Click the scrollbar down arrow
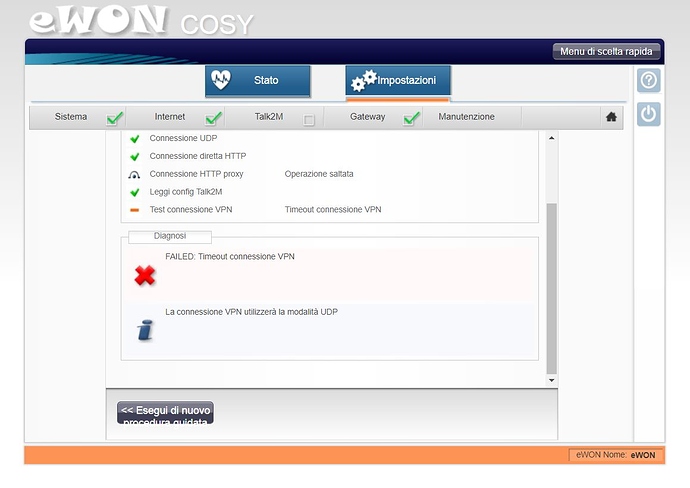Screen dimensions: 690x488 (x=551, y=380)
